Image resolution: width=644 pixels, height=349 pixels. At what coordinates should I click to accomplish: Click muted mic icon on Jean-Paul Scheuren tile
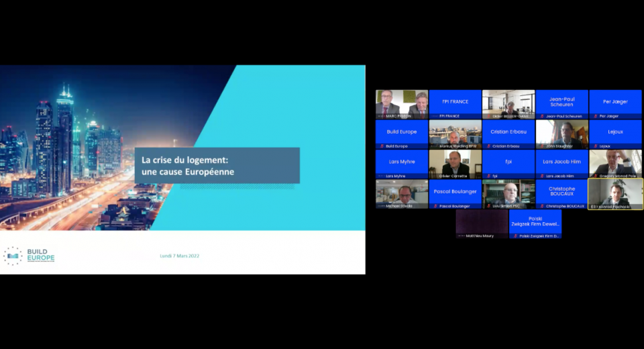coord(542,116)
